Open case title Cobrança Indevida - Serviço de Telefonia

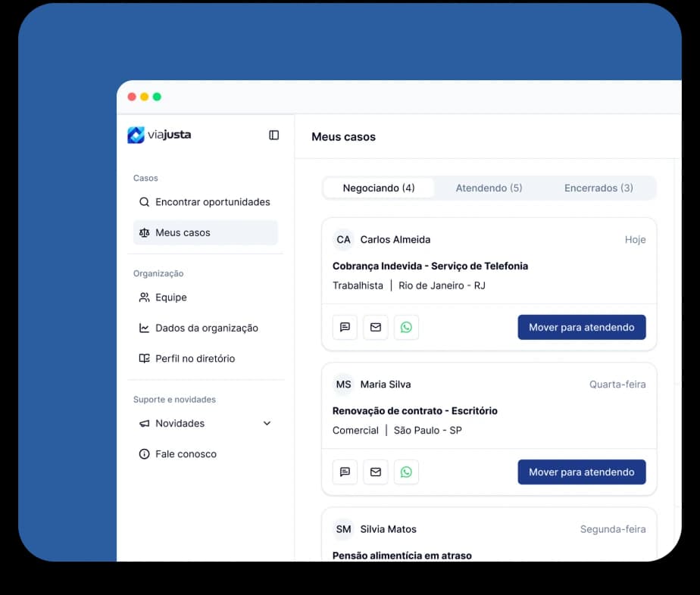pyautogui.click(x=430, y=266)
